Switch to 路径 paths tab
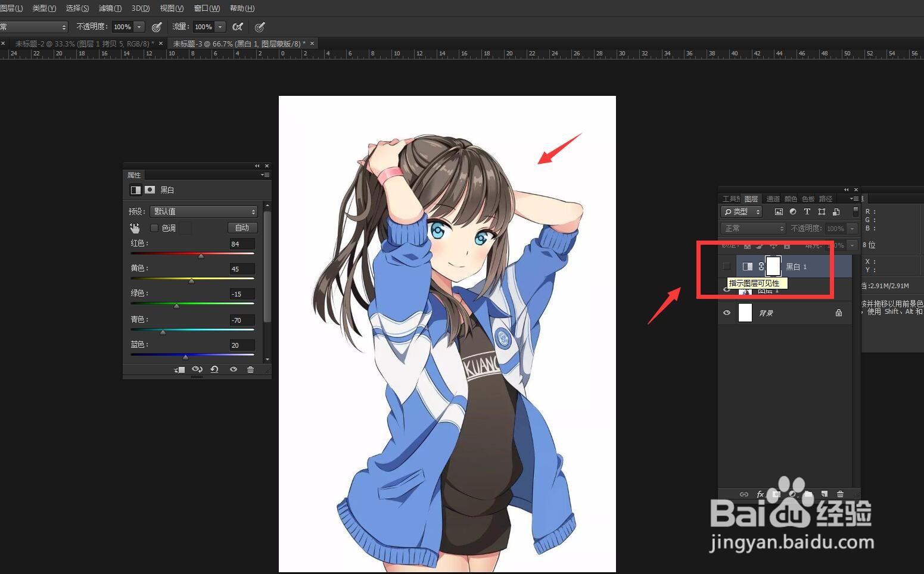 tap(826, 199)
